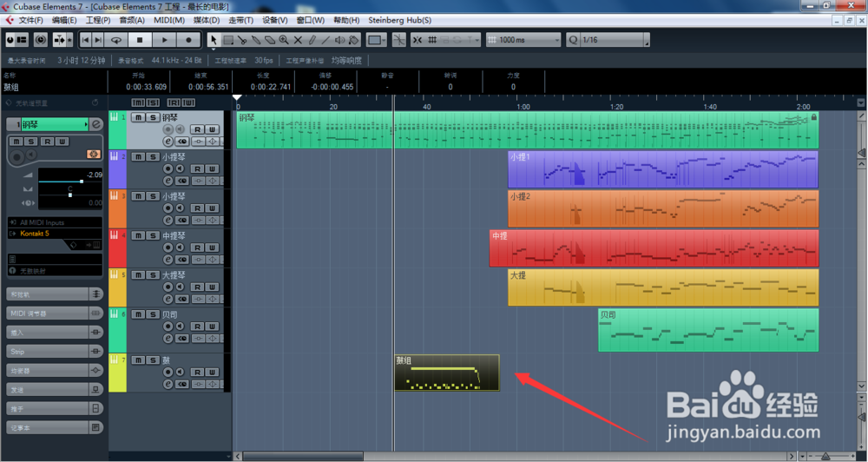Select the Color paint bucket tool
The width and height of the screenshot is (868, 462).
tap(354, 40)
